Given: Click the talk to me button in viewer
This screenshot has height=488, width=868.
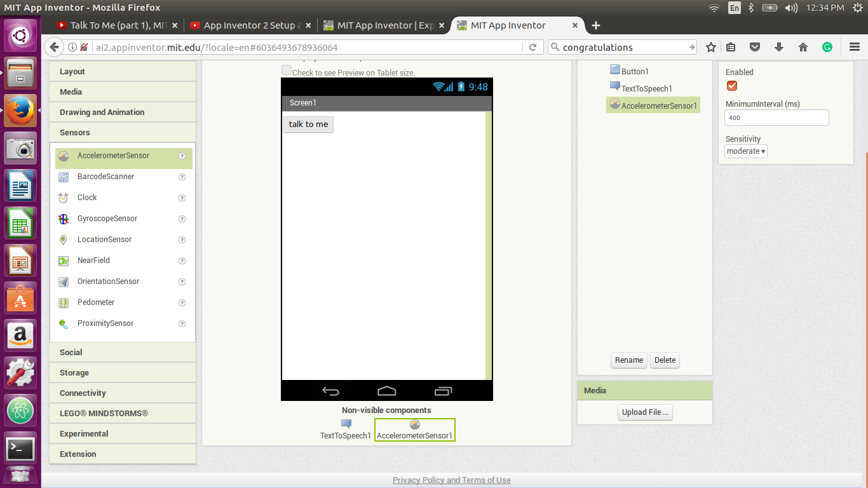Looking at the screenshot, I should pyautogui.click(x=308, y=124).
